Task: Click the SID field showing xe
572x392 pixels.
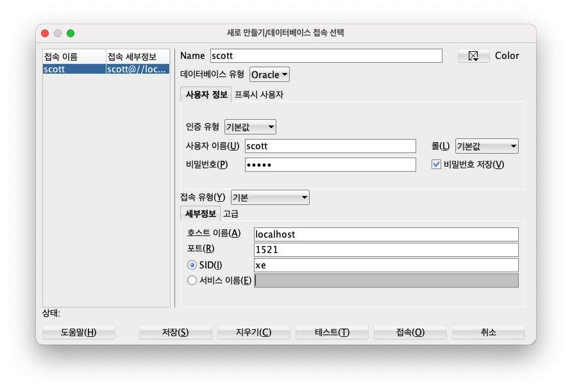Action: (x=386, y=265)
